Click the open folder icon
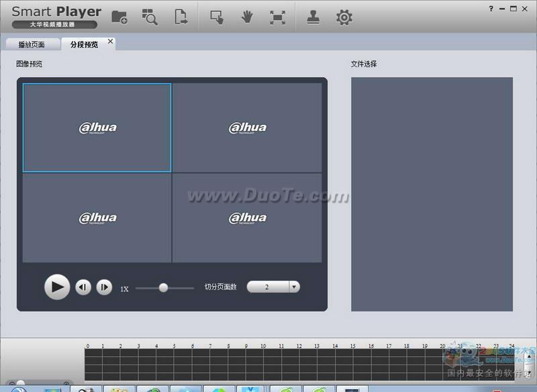Screen dimensions: 537x392 click(119, 17)
